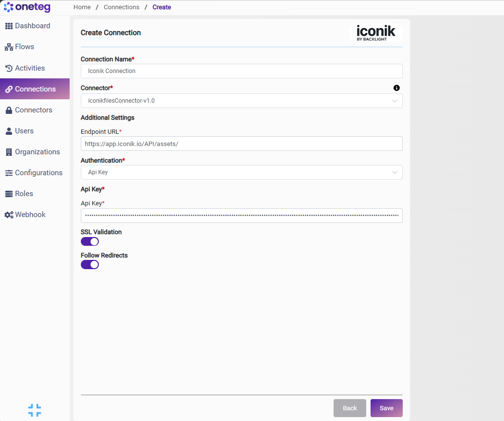Turn off the Follow Redirects toggle
504x421 pixels.
pyautogui.click(x=90, y=264)
